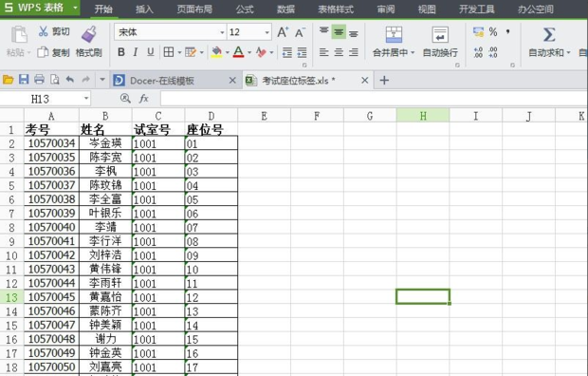Decrease font size with the A- icon
Image resolution: width=588 pixels, height=376 pixels.
pos(300,32)
